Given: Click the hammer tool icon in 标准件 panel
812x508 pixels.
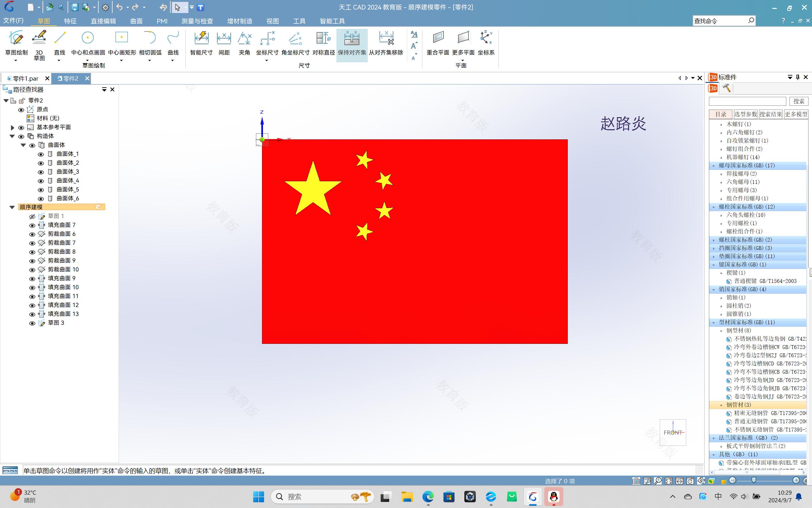Looking at the screenshot, I should [x=726, y=88].
